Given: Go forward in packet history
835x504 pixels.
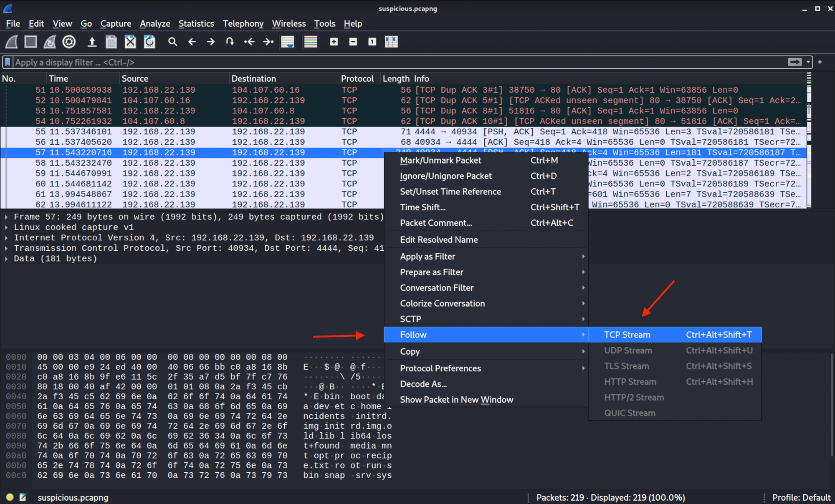Looking at the screenshot, I should point(211,42).
